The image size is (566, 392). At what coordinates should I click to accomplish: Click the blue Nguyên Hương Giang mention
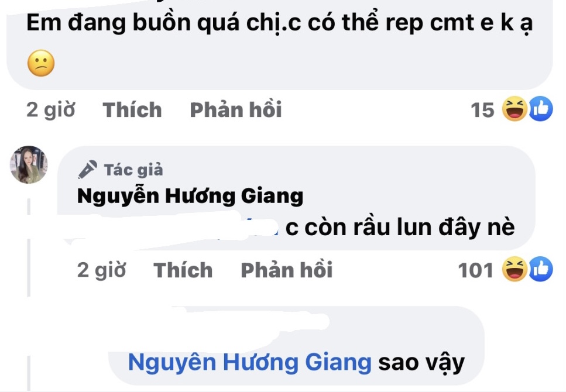pos(250,362)
